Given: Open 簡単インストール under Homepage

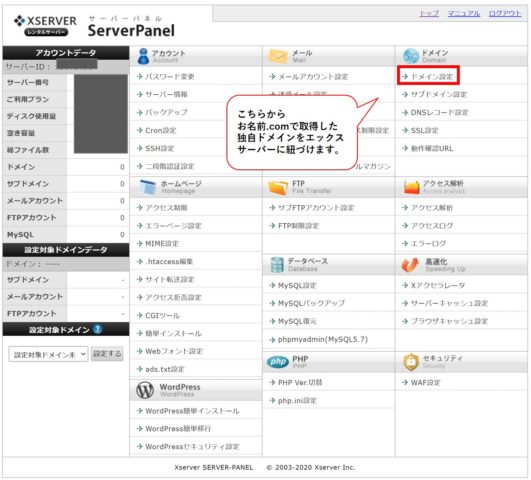Looking at the screenshot, I should (x=173, y=333).
